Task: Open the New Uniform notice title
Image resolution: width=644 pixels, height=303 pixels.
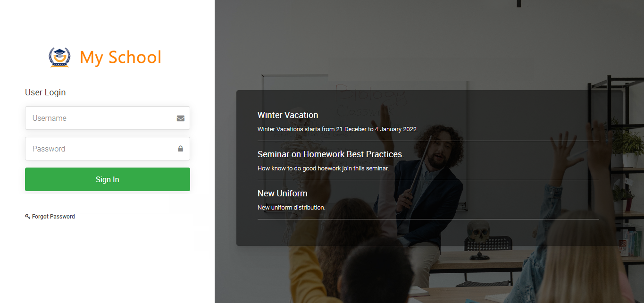Action: (282, 194)
